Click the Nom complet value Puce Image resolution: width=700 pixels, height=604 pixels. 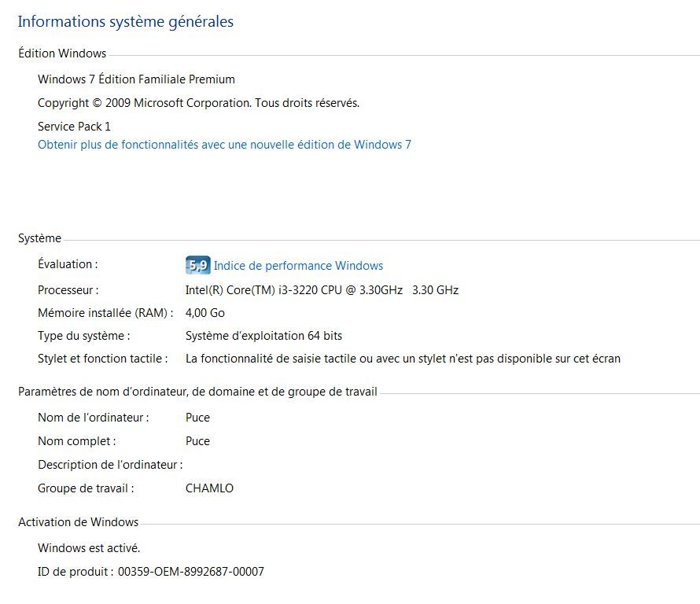click(197, 441)
